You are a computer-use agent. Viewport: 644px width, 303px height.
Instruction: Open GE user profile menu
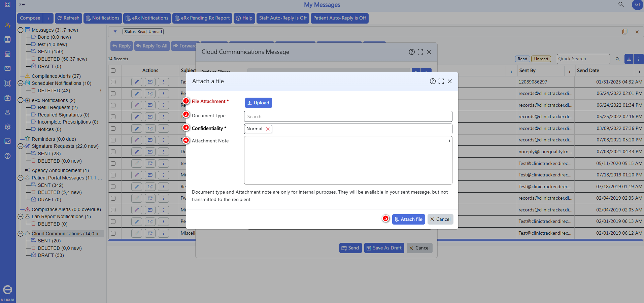pyautogui.click(x=638, y=5)
